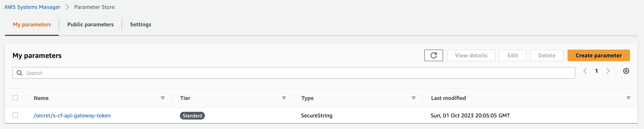
Task: Click page number 1 in pagination
Action: [596, 71]
